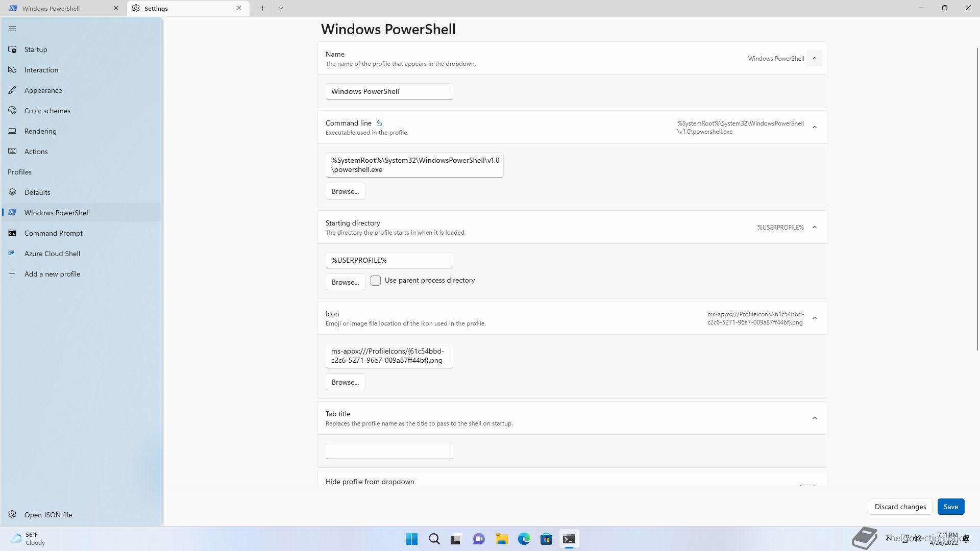980x551 pixels.
Task: Select the Appearance pencil icon
Action: [x=12, y=90]
